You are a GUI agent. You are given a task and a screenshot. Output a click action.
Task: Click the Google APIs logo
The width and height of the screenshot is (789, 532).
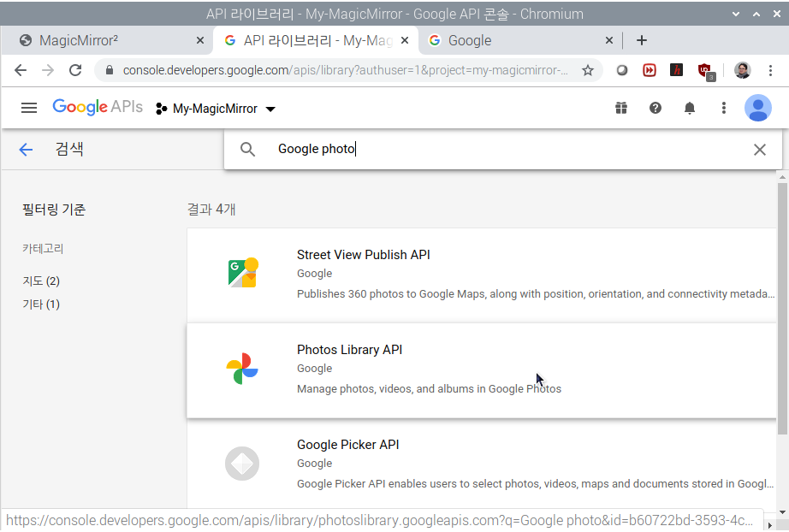pos(98,107)
